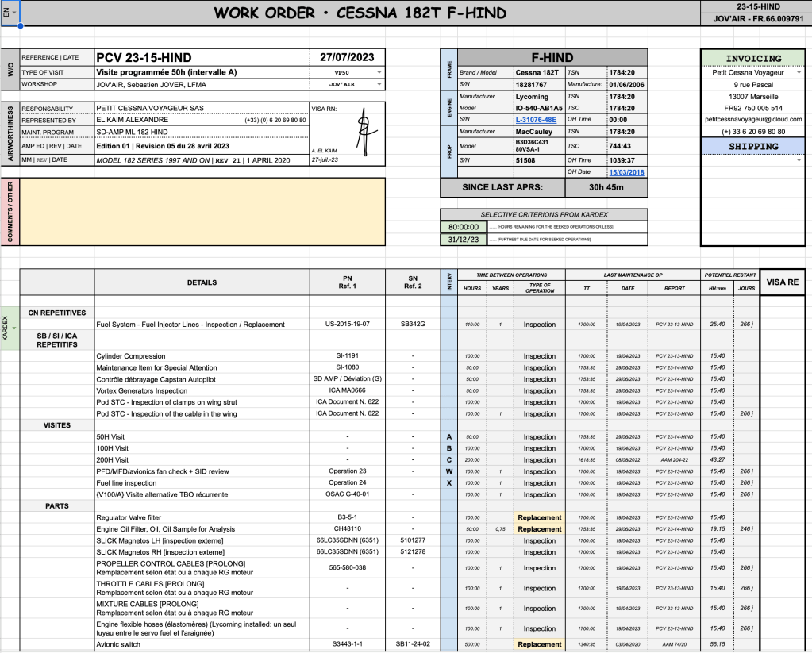Open the VP50 visit type dropdown
812x653 pixels.
click(379, 72)
